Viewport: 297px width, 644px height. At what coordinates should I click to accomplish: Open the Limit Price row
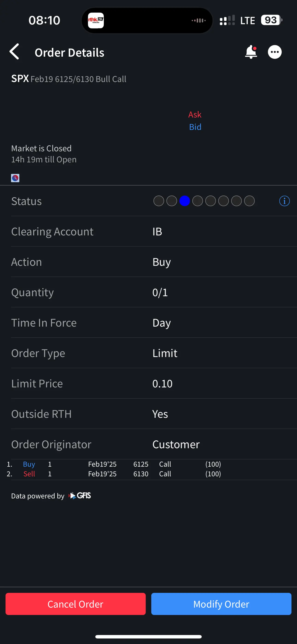pyautogui.click(x=154, y=383)
